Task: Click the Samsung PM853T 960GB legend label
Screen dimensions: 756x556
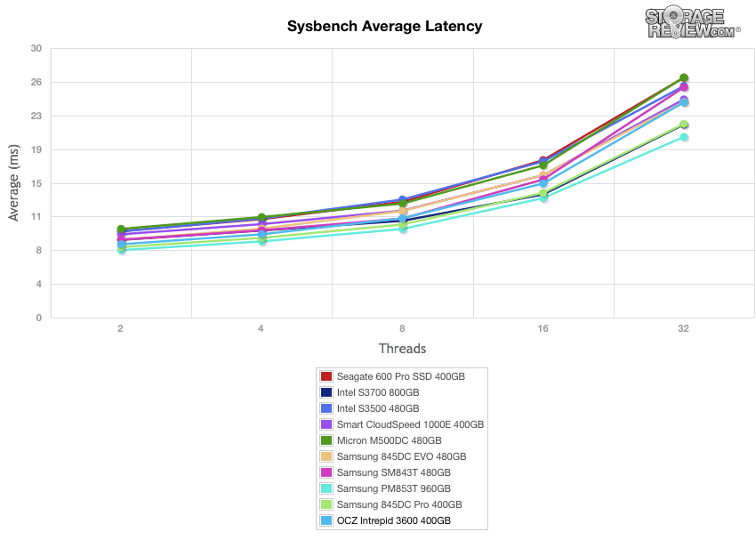Action: pos(394,488)
